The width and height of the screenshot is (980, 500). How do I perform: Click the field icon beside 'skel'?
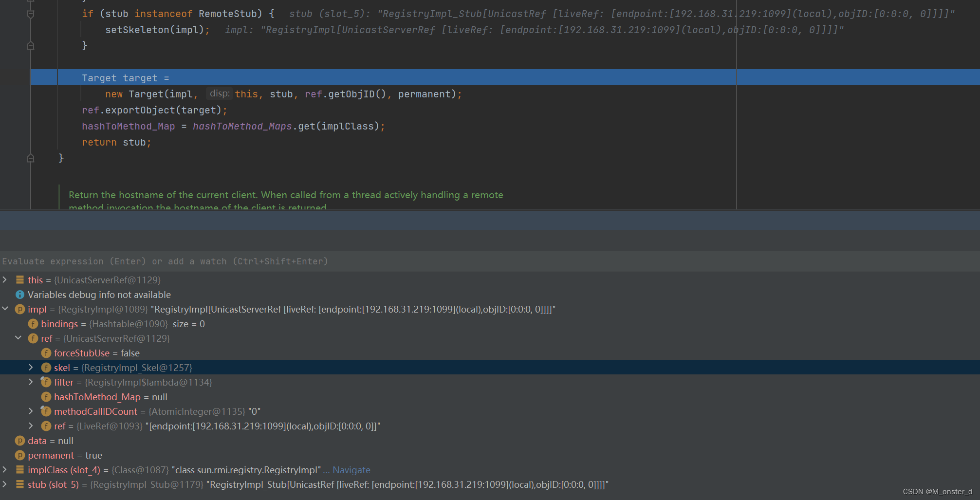46,368
